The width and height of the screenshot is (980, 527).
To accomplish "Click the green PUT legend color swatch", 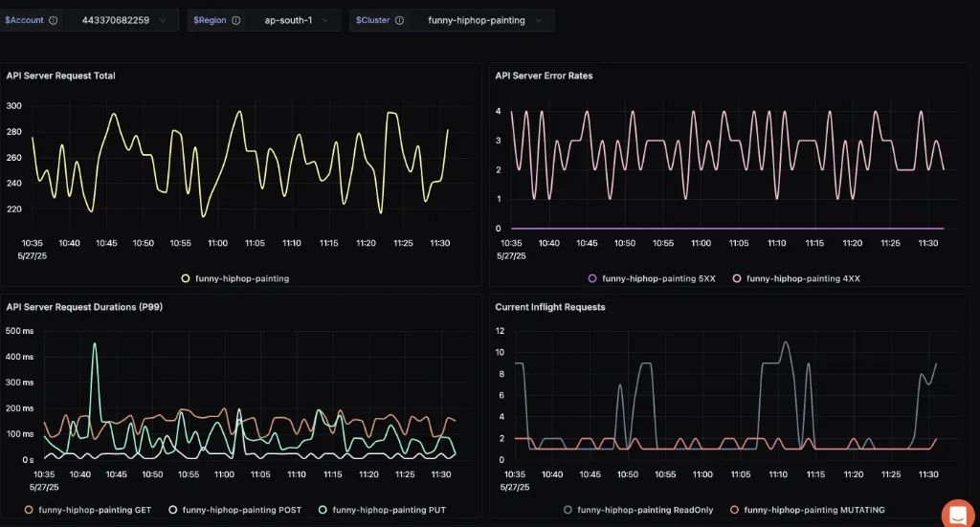I will coord(323,510).
